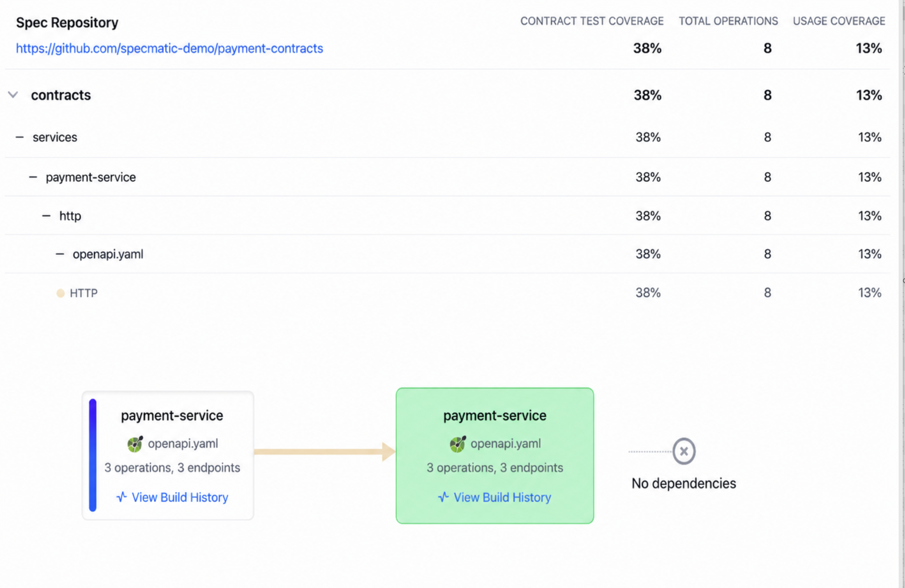The width and height of the screenshot is (905, 588).
Task: Sort by Total Operations column header
Action: tap(728, 21)
